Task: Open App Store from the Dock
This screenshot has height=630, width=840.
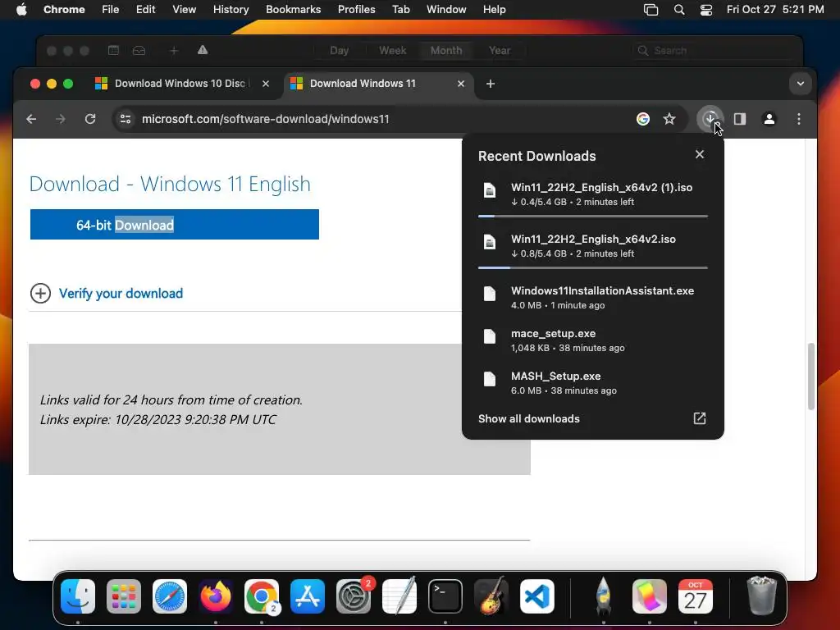Action: [308, 596]
